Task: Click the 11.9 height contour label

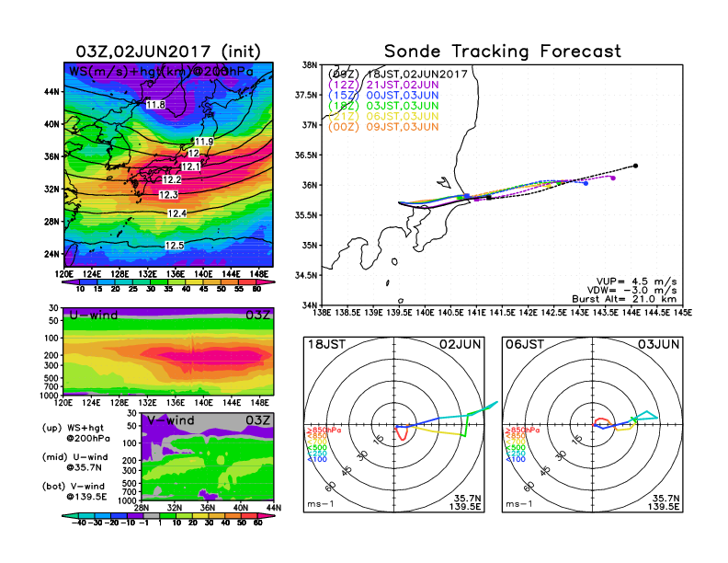Action: coord(204,142)
